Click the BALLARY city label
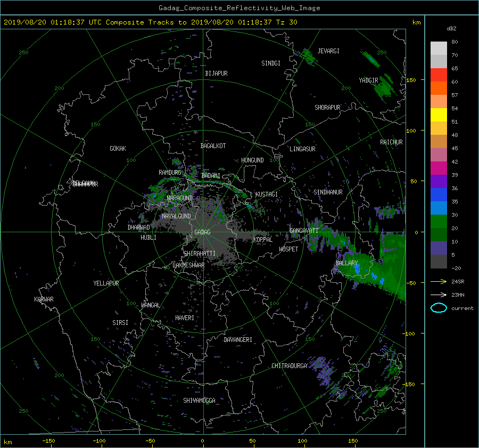Image resolution: width=479 pixels, height=448 pixels. [346, 263]
